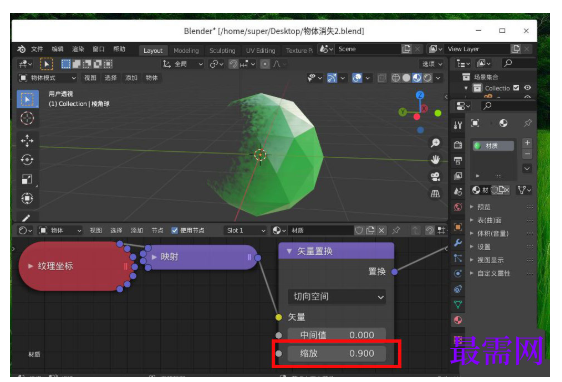Viewport: 562px width, 382px height.
Task: Click the zoom magnifier gizmo in viewport
Action: (435, 143)
